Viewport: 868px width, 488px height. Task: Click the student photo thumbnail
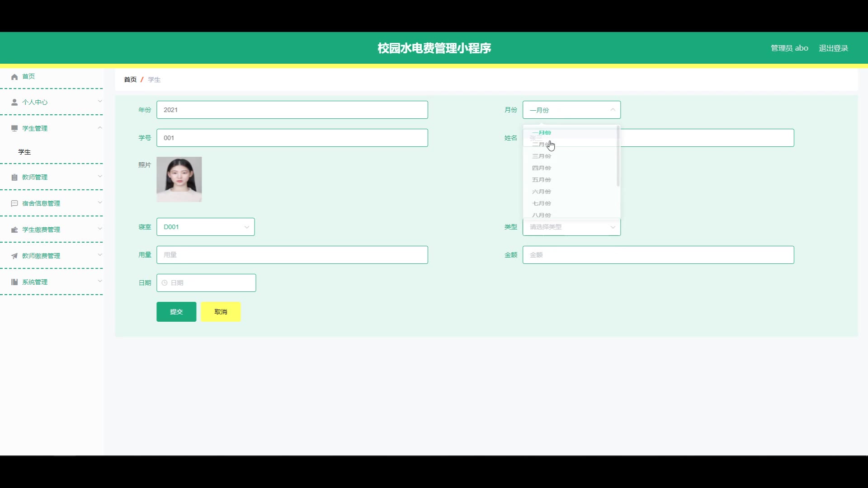click(x=179, y=179)
